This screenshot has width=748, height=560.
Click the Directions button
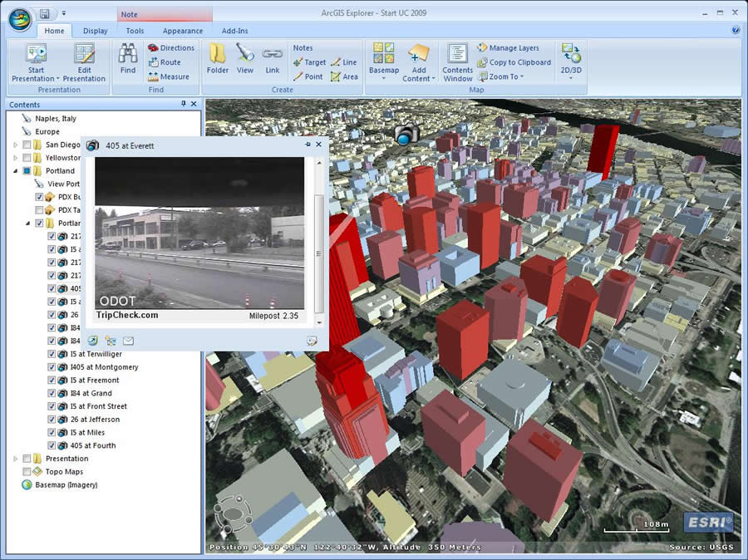pos(170,48)
